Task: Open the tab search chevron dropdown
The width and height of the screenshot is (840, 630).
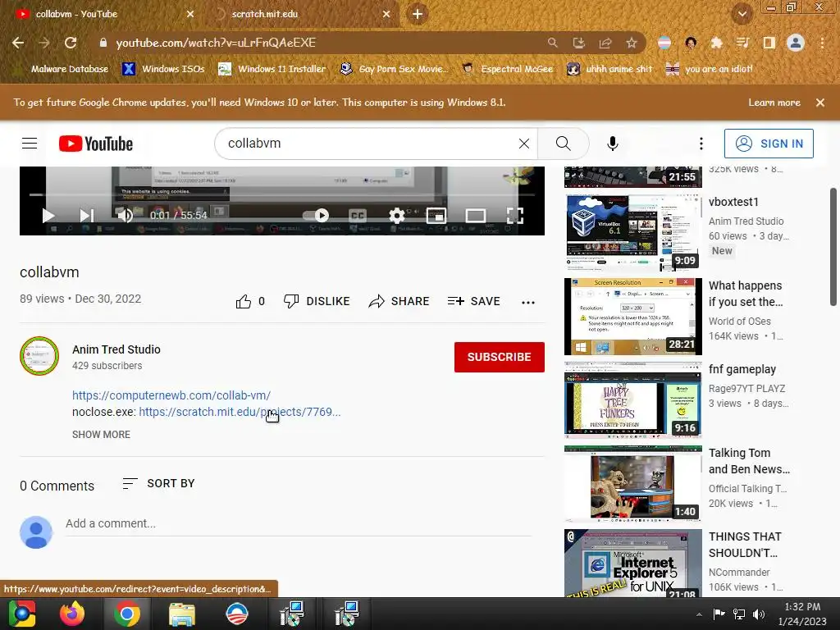Action: point(742,14)
